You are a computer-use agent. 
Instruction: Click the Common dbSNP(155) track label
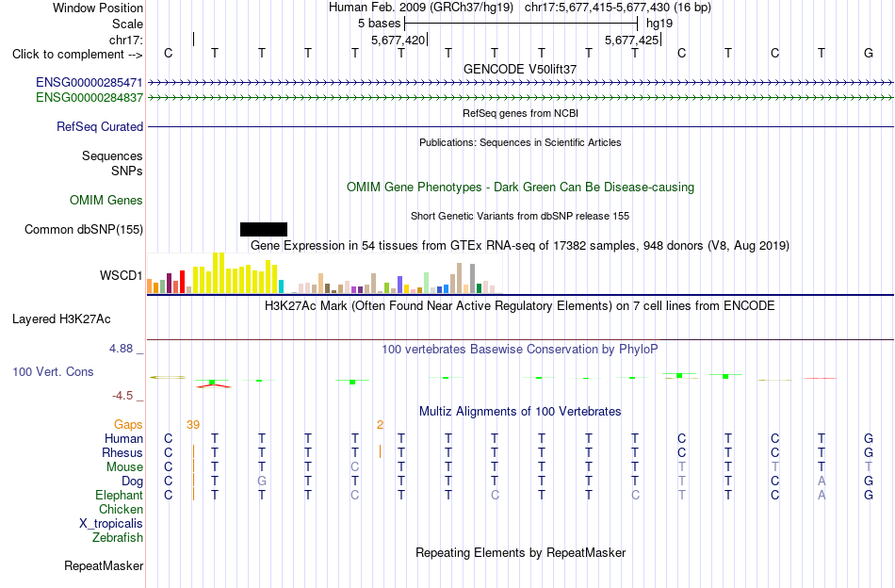point(83,230)
